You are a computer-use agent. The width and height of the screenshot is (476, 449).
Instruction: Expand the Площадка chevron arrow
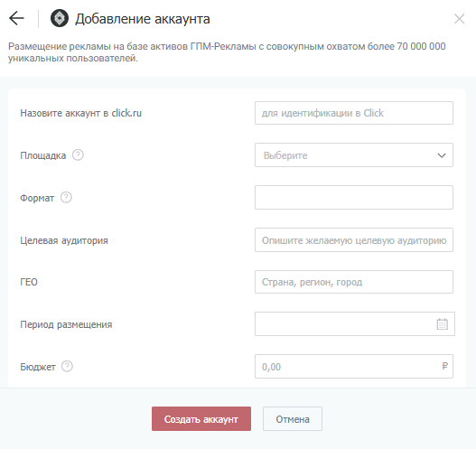[442, 155]
